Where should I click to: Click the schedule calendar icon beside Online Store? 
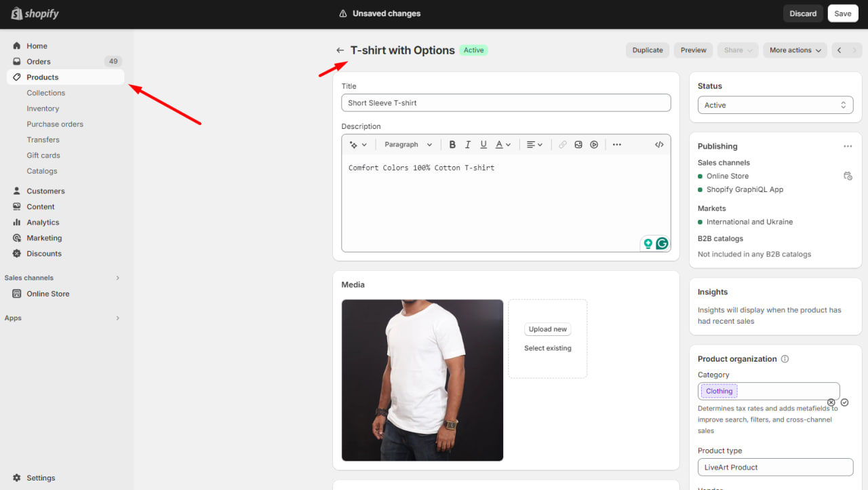[848, 176]
